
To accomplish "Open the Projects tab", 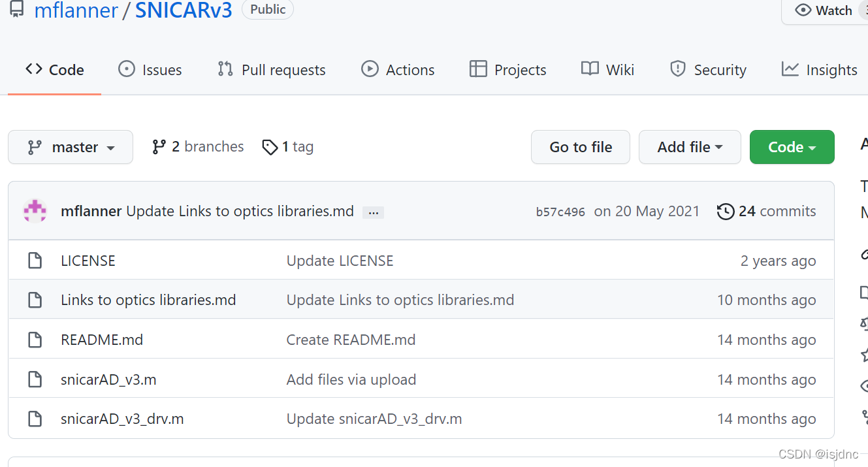I will point(507,70).
